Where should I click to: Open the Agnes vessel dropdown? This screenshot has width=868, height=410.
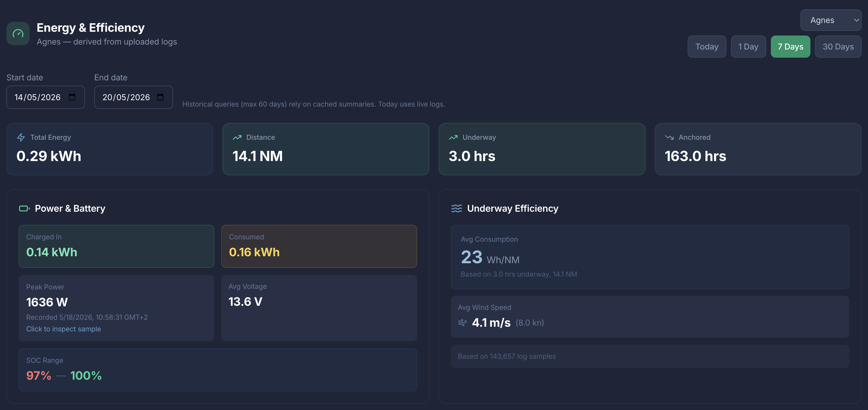(830, 20)
